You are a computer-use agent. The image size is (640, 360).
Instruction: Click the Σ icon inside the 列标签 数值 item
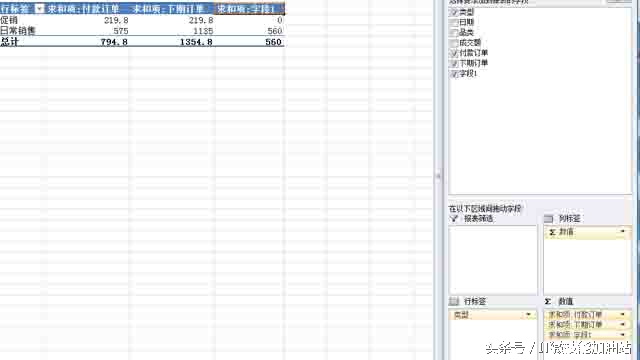(552, 232)
